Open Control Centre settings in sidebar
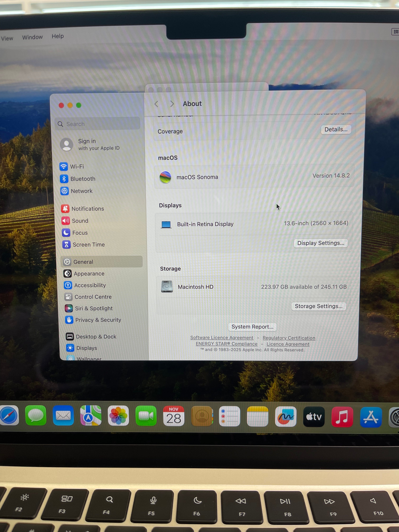The width and height of the screenshot is (399, 532). [x=88, y=297]
